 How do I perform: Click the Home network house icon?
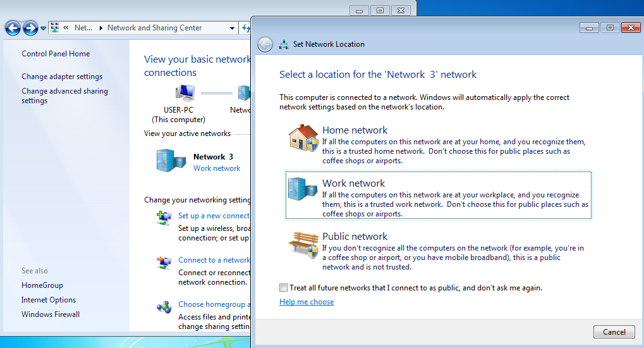click(303, 138)
